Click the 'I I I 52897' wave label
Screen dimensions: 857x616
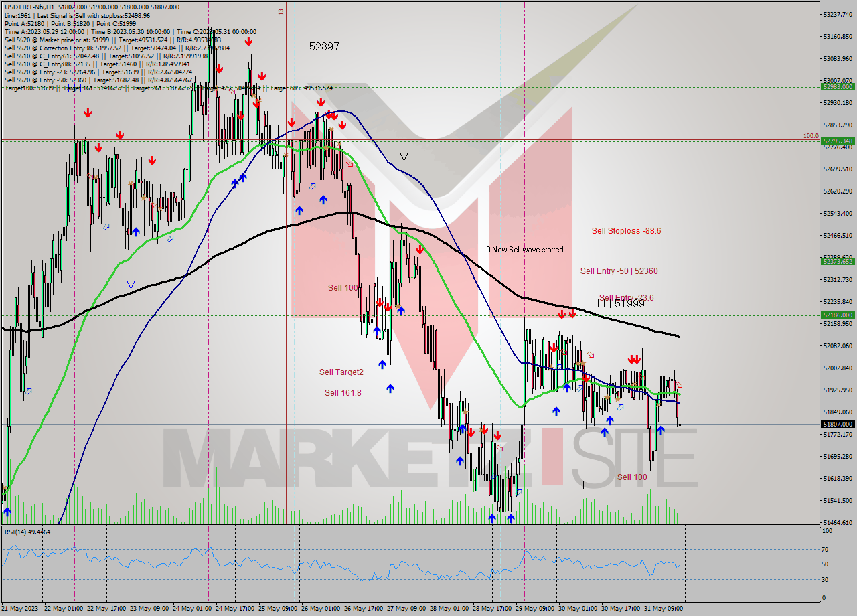tap(315, 46)
